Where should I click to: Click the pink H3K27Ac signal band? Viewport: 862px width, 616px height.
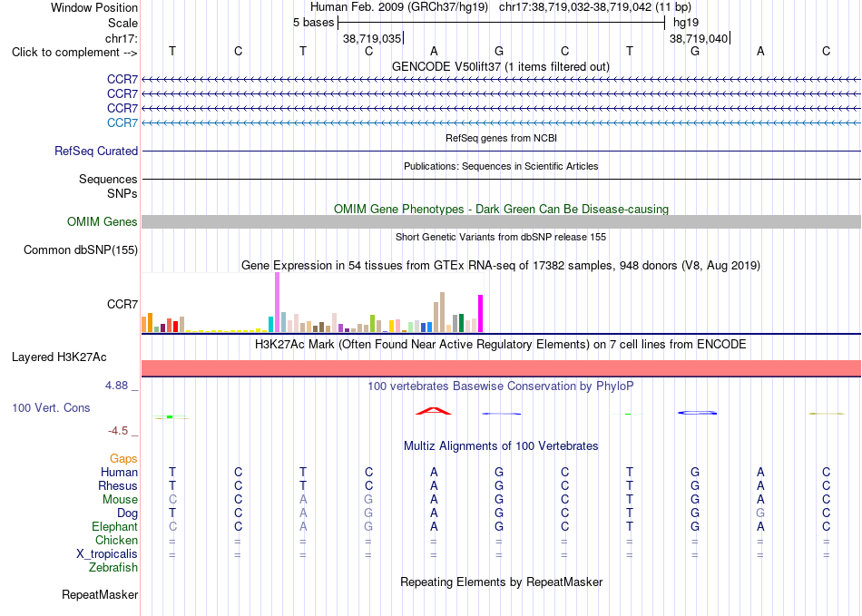click(501, 368)
